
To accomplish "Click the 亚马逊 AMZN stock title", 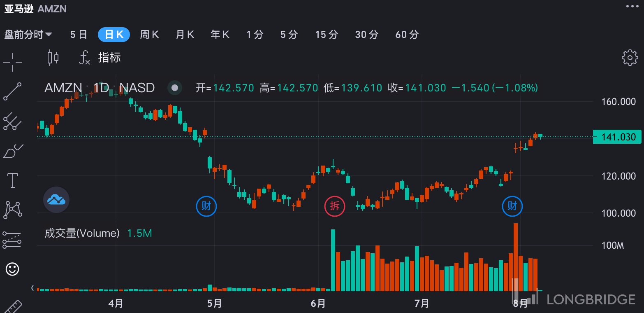I will [x=35, y=9].
